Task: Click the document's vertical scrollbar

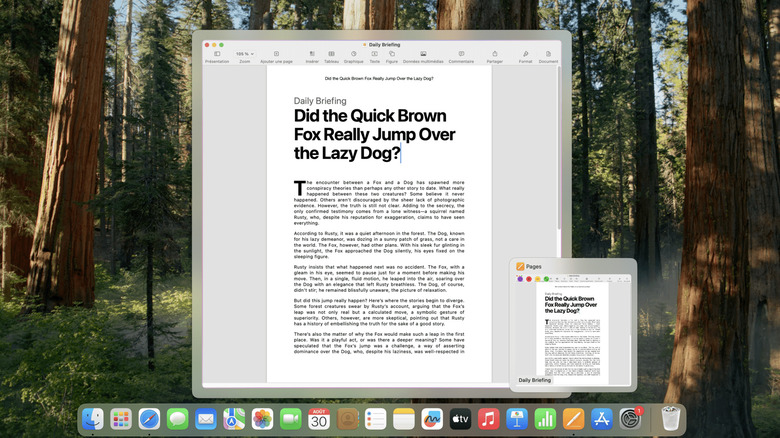Action: tap(559, 149)
